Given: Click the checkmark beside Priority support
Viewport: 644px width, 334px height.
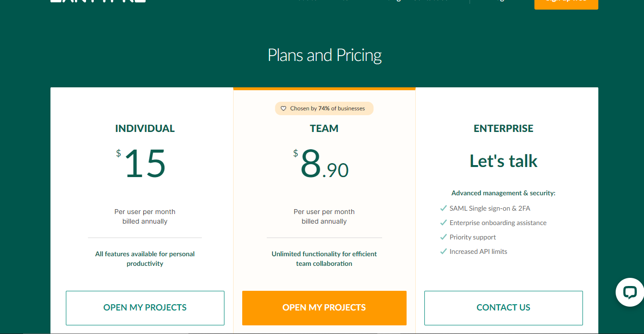Looking at the screenshot, I should pyautogui.click(x=443, y=237).
